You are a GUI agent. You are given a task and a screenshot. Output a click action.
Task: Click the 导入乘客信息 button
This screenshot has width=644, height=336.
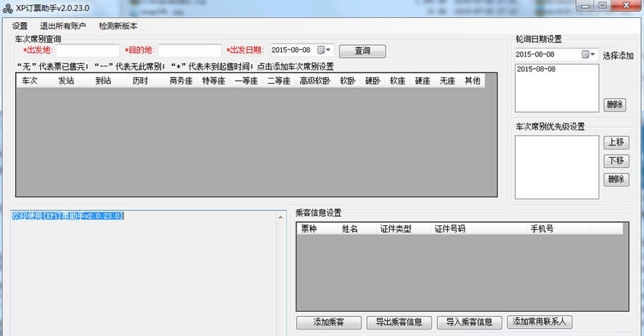[469, 322]
